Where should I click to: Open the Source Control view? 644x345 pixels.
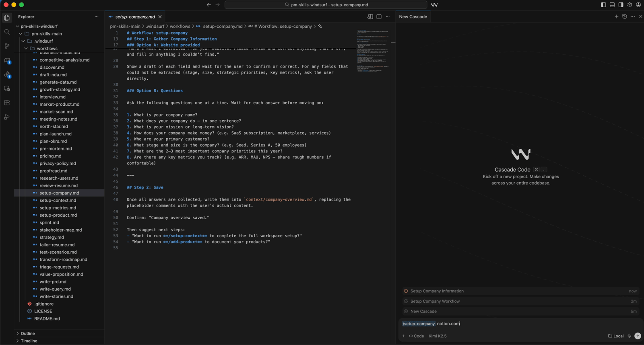(x=7, y=46)
